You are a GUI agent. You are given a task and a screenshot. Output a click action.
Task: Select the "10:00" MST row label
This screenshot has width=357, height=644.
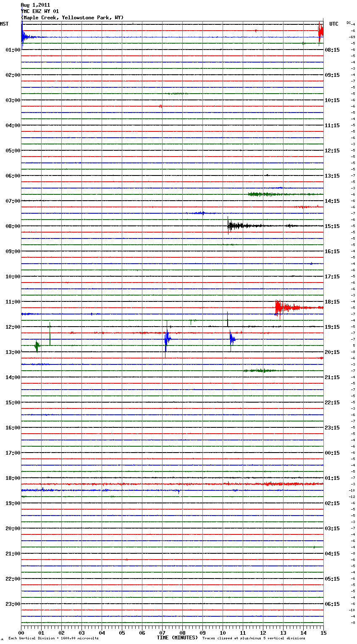[x=13, y=277]
